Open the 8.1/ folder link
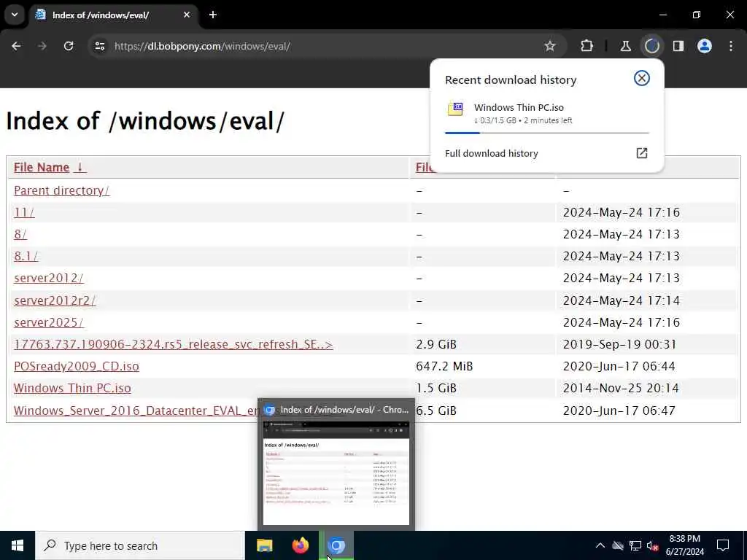The height and width of the screenshot is (560, 747). (x=26, y=256)
